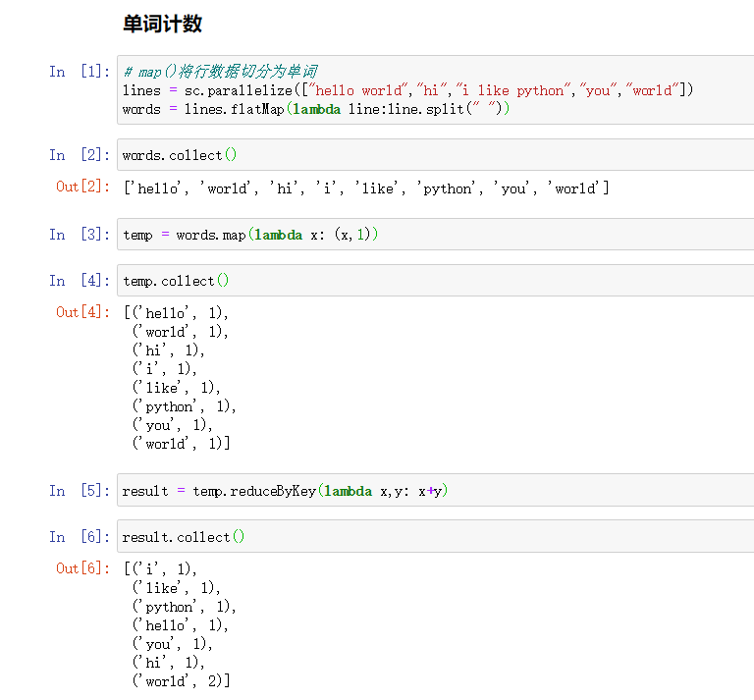Click the Out[2] word list output
The image size is (754, 700).
[x=365, y=188]
